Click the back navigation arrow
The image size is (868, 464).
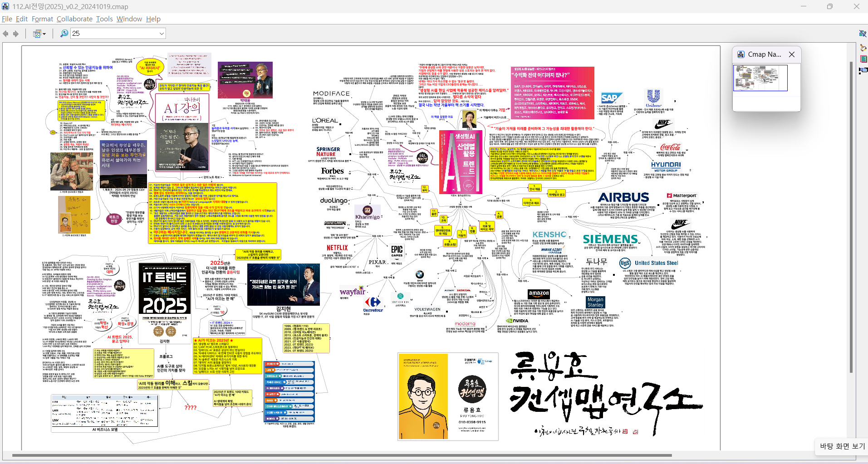(5, 34)
